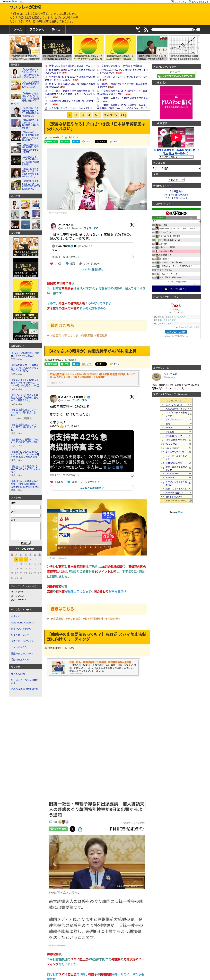
Task: Click the 名前 input in message form
Action: click(26, 507)
